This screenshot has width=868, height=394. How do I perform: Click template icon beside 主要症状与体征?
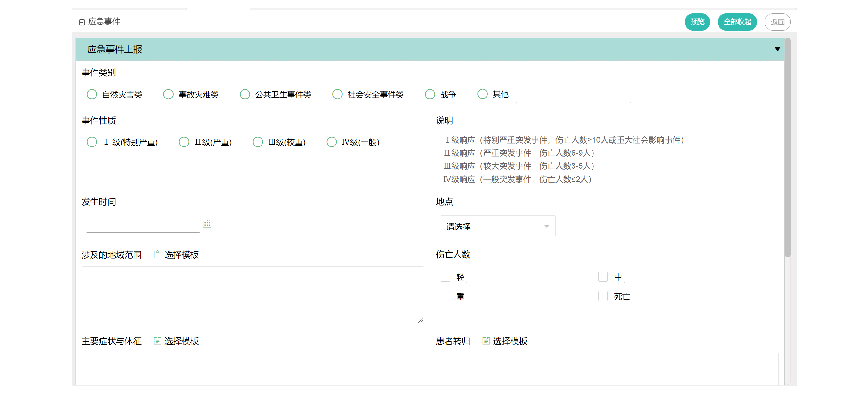(157, 341)
